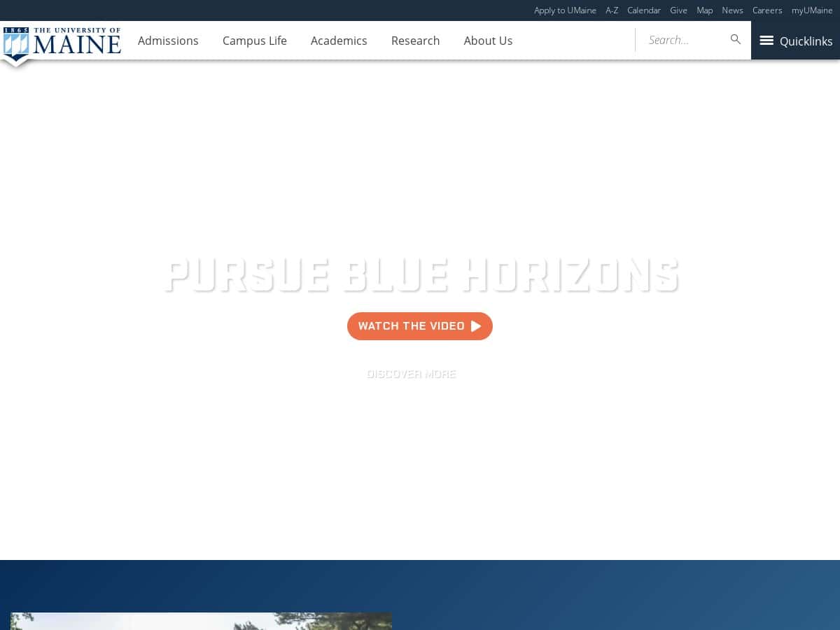Open the A-Z directory link
Image resolution: width=840 pixels, height=630 pixels.
(x=612, y=10)
